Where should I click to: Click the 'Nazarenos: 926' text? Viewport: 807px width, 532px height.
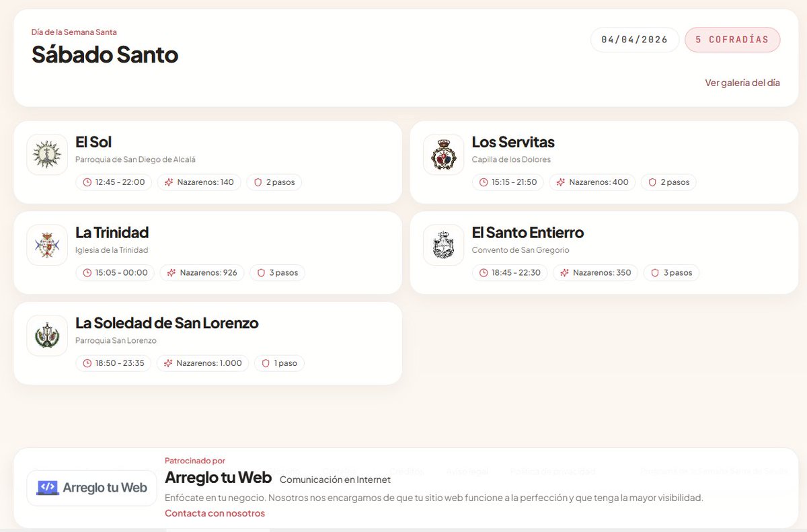pos(208,273)
